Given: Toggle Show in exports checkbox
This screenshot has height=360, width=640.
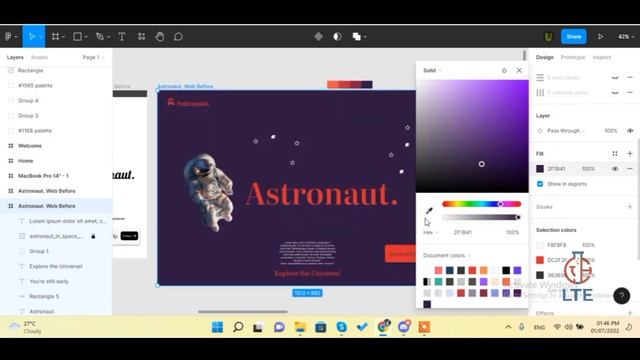Looking at the screenshot, I should pyautogui.click(x=540, y=184).
